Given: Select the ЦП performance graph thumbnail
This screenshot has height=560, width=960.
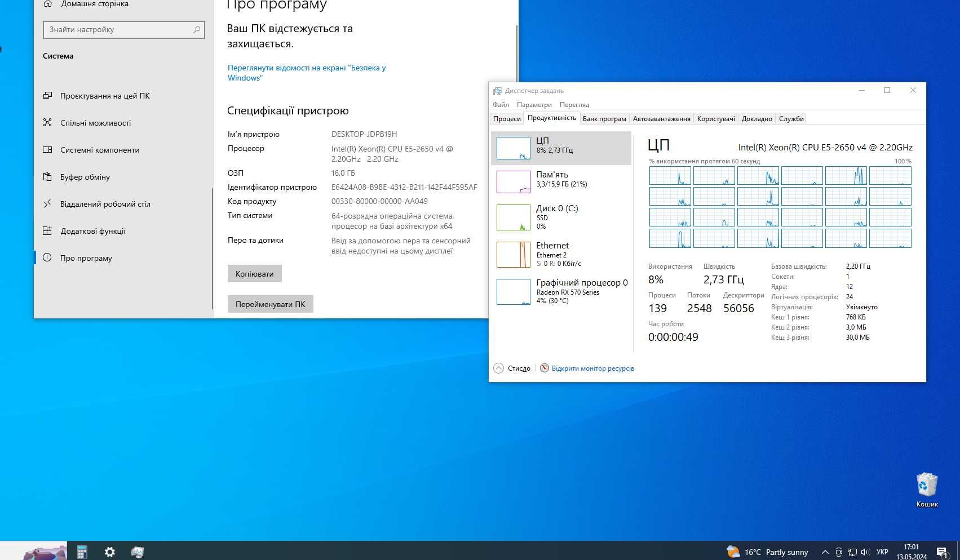Looking at the screenshot, I should [x=513, y=148].
